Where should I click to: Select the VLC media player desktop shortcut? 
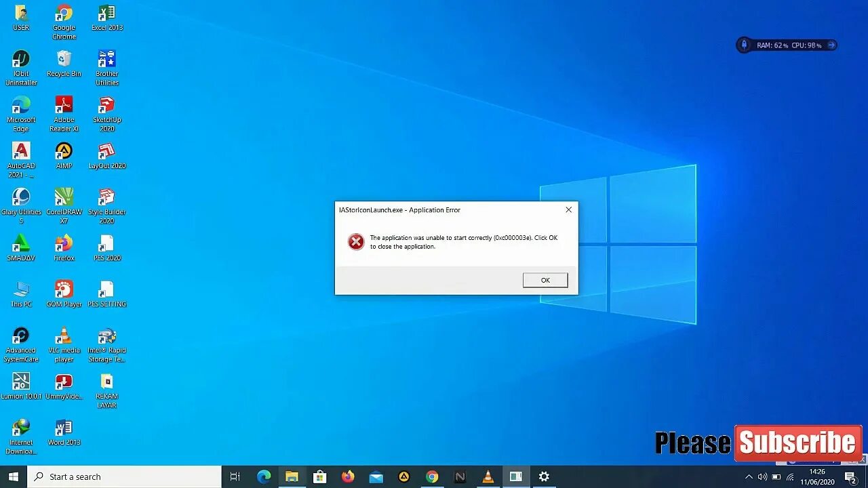click(64, 345)
